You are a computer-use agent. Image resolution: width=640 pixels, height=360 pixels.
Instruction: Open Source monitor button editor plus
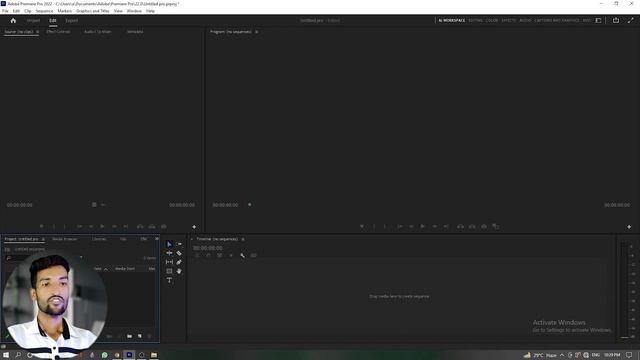194,227
